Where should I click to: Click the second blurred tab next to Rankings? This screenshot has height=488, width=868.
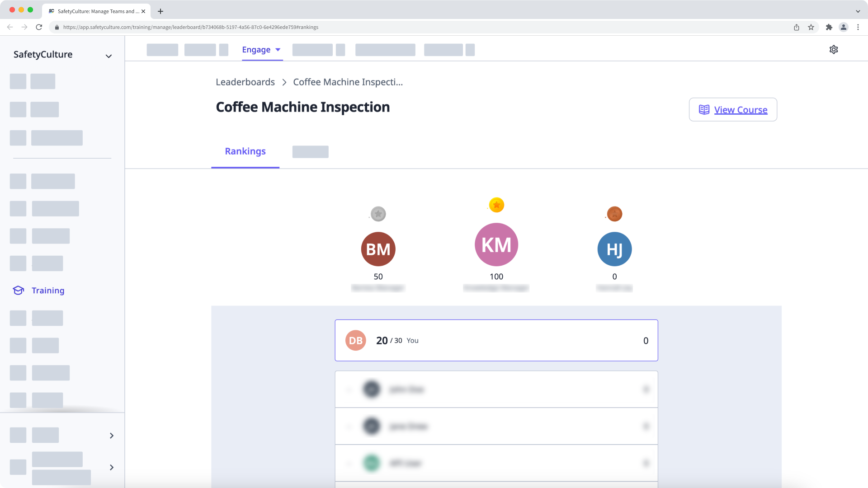(x=310, y=151)
